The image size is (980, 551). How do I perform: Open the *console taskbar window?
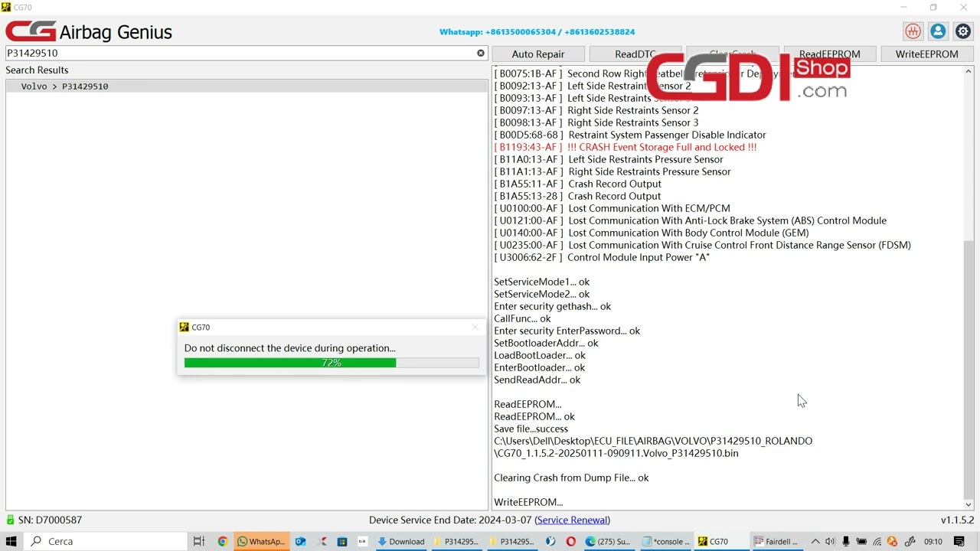[x=666, y=541]
